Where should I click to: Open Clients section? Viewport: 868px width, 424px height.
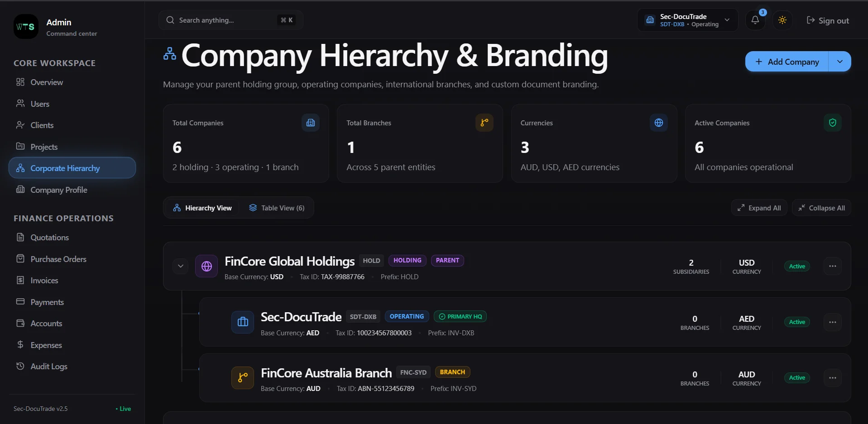coord(72,125)
